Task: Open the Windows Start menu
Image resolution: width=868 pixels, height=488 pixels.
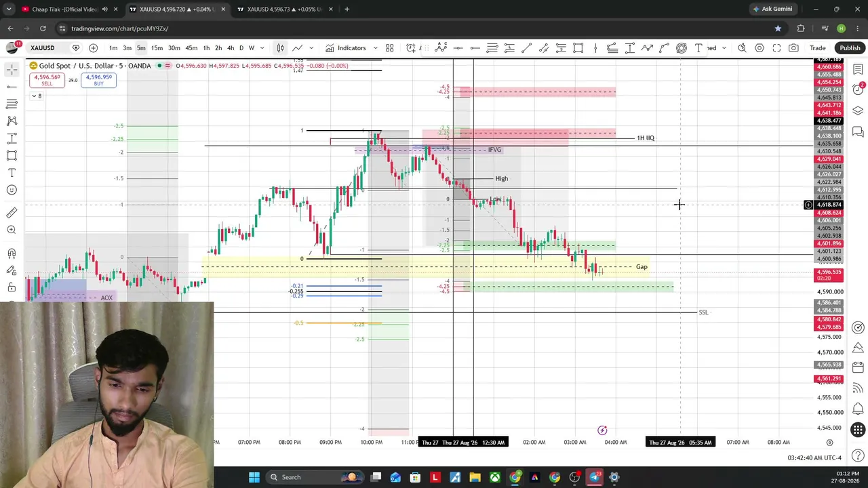Action: (254, 477)
